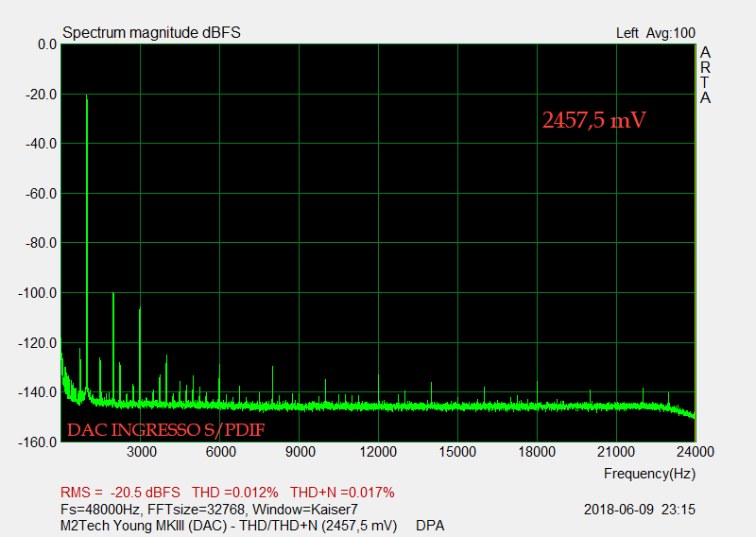
Task: Click the red '2457,5 mV' annotation
Action: click(594, 120)
